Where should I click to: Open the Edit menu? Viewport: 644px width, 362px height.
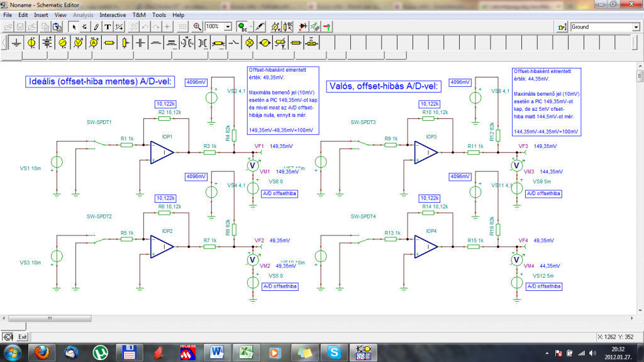coord(23,15)
